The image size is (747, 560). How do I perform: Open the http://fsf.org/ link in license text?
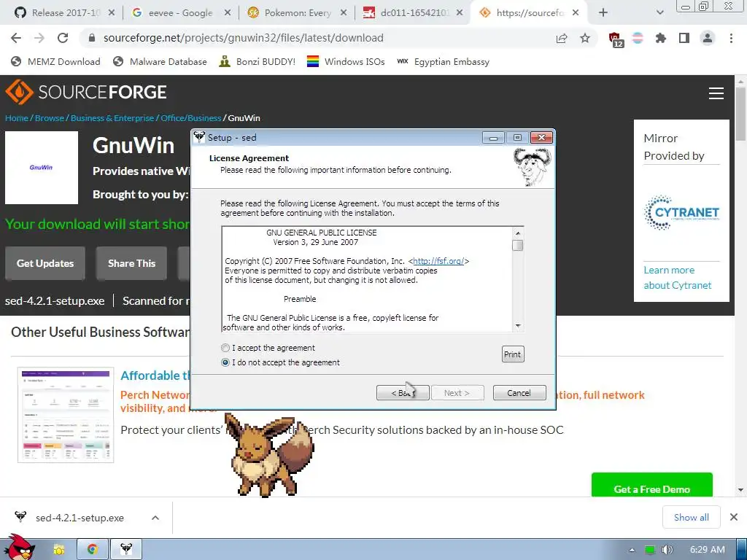tap(438, 261)
